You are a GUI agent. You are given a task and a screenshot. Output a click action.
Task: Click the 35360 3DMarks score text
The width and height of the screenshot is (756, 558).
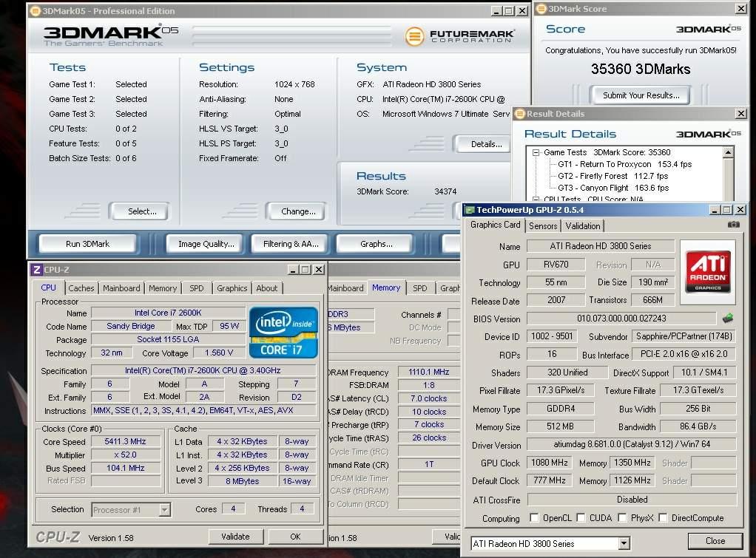[x=641, y=69]
